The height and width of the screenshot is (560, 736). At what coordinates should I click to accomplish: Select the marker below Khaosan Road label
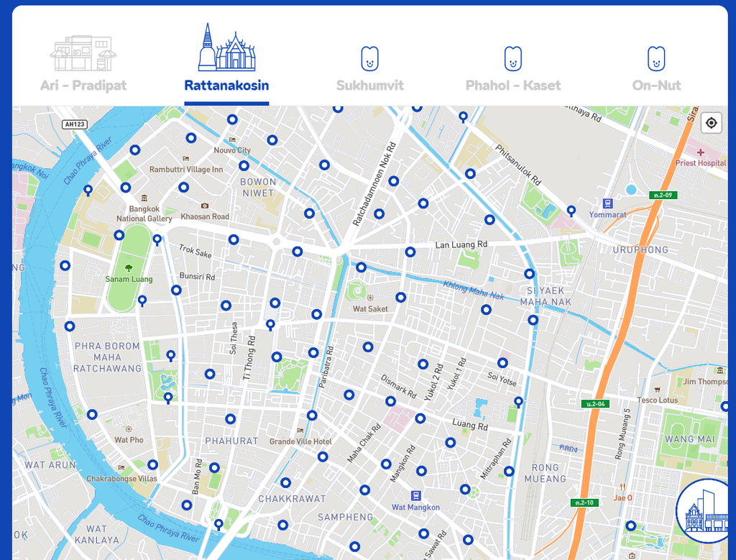[234, 240]
